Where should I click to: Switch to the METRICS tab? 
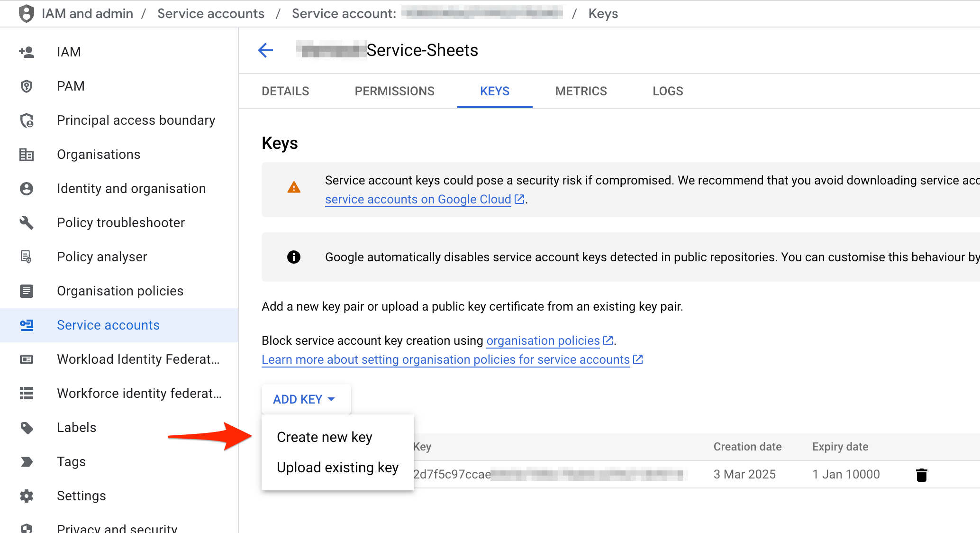581,91
